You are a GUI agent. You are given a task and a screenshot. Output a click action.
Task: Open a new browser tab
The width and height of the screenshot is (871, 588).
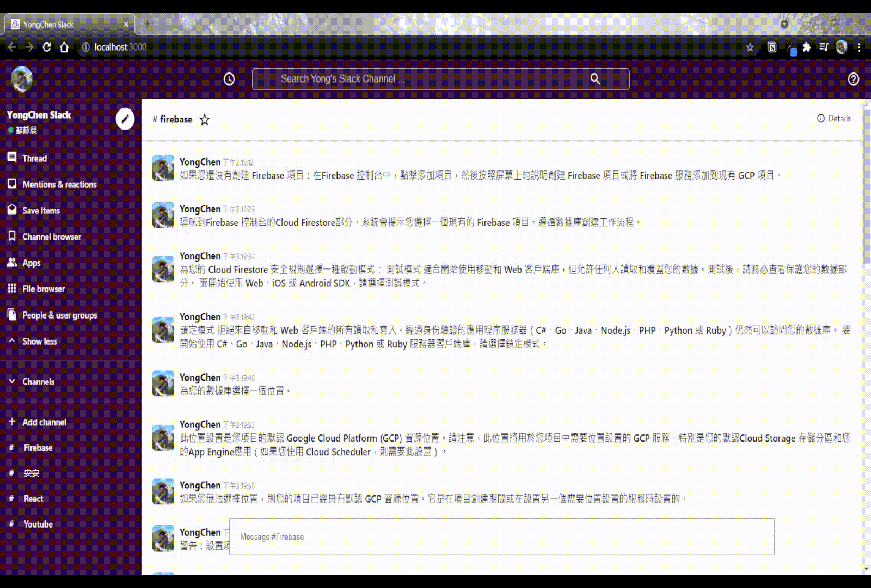[147, 24]
